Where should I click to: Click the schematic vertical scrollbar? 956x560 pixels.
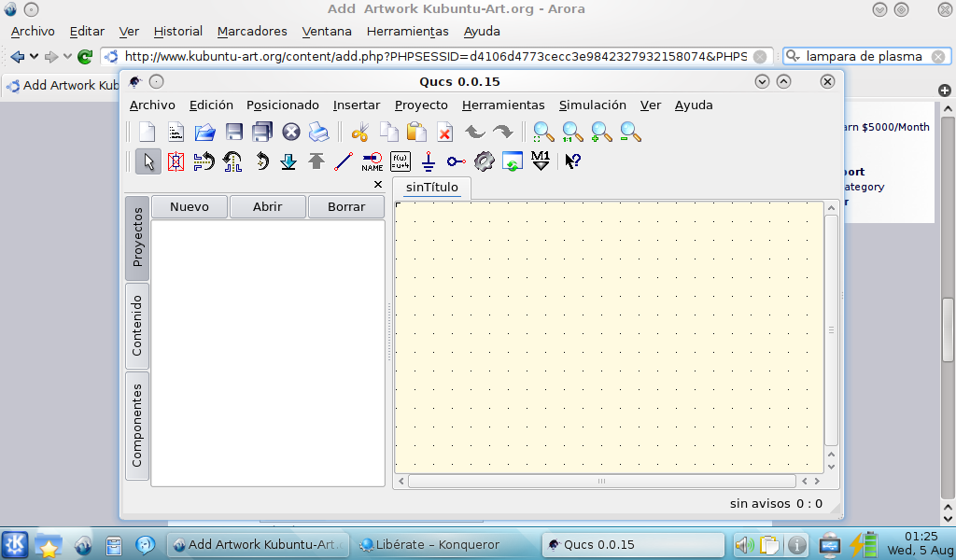(x=831, y=329)
